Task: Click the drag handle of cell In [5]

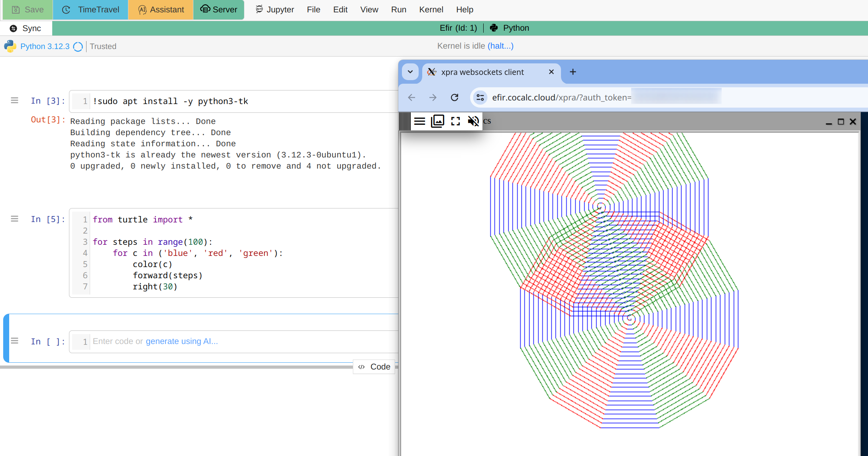Action: click(x=15, y=219)
